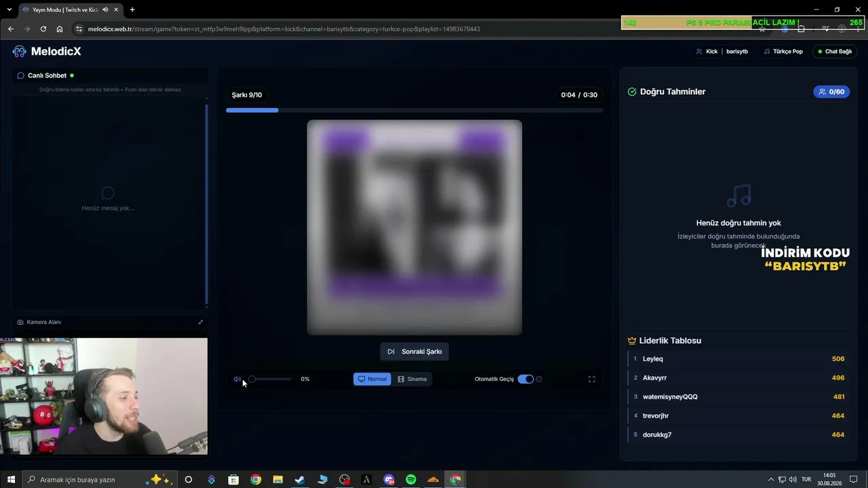
Task: Click the chat panel scrollbar
Action: point(206,203)
